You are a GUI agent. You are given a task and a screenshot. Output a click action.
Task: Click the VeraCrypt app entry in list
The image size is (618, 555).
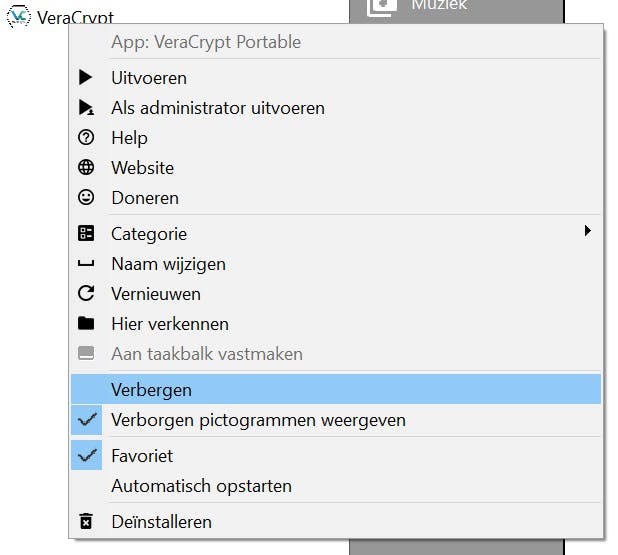pos(62,18)
